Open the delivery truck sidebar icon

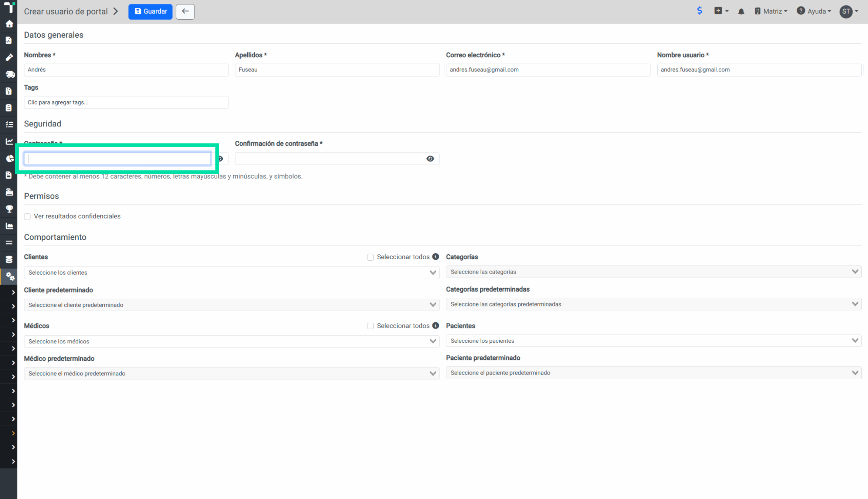tap(10, 74)
